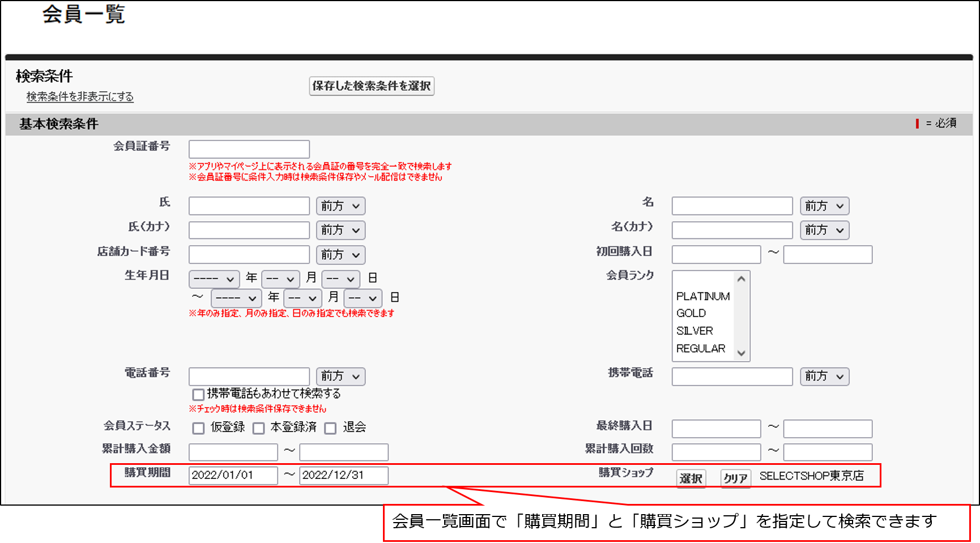
Task: Hide search conditions via 検索条件を非表示にする link
Action: 78,97
